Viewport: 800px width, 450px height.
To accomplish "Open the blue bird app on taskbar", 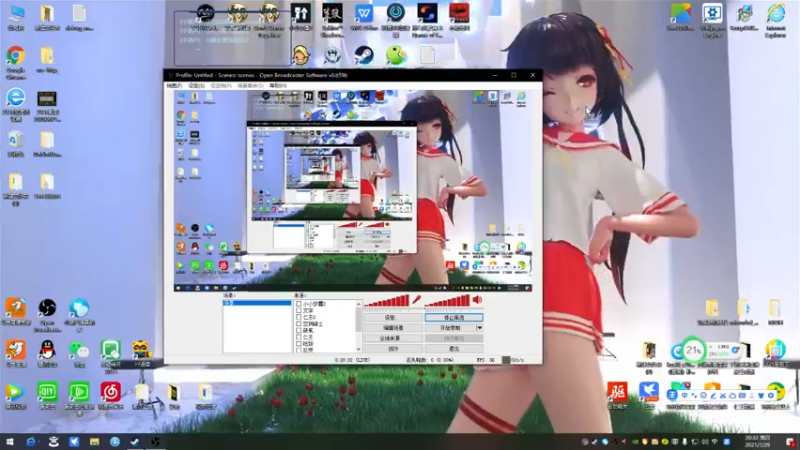I will pyautogui.click(x=74, y=441).
